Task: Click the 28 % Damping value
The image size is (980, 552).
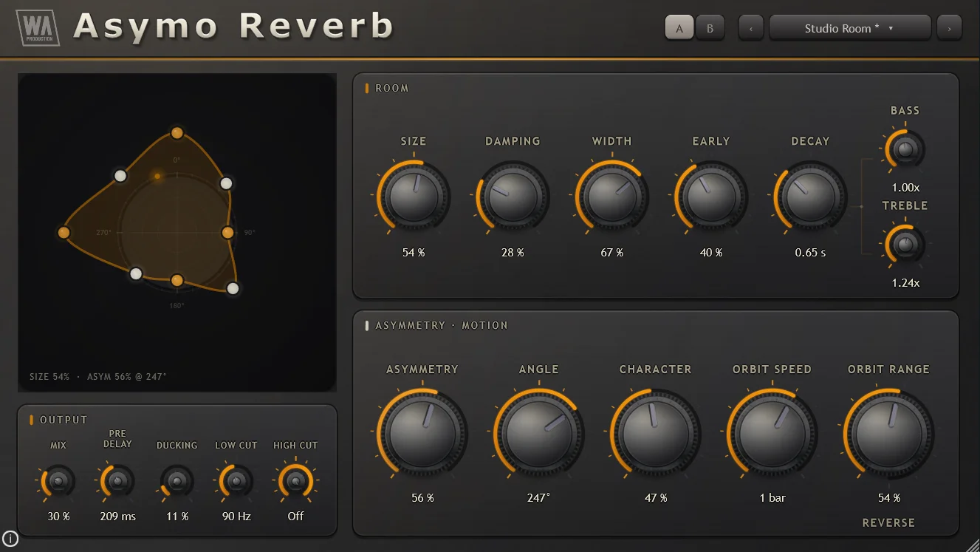Action: (513, 253)
